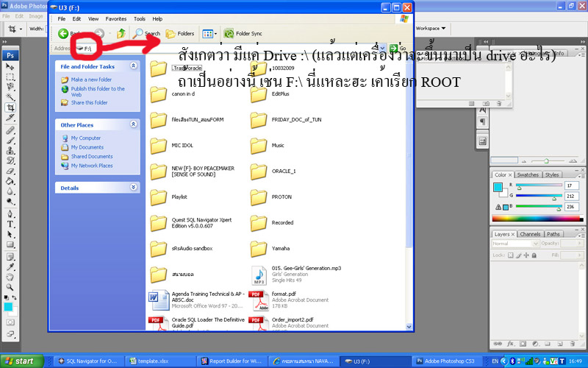Select the Slice tool

point(10,118)
